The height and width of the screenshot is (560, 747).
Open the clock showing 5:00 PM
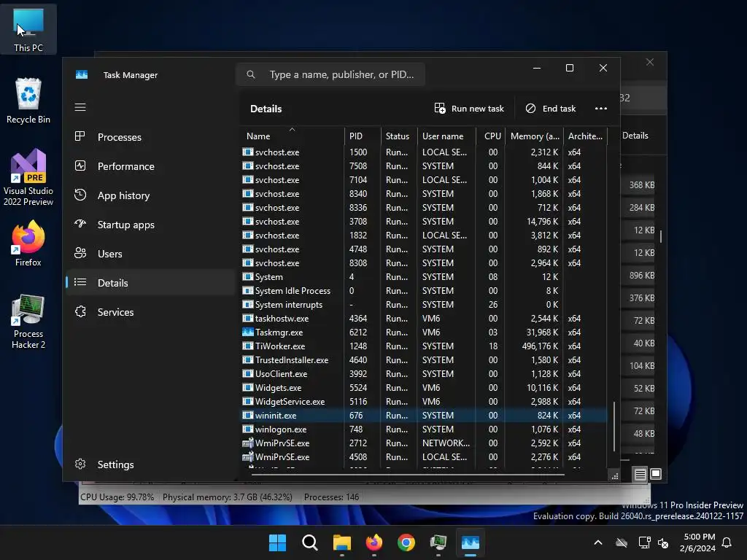click(698, 542)
